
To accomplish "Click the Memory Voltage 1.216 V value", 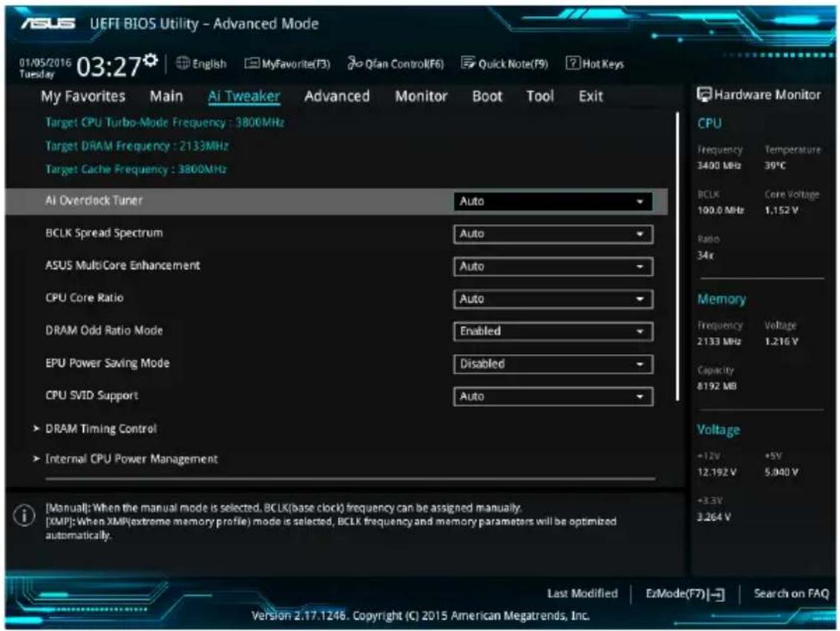I will click(781, 341).
